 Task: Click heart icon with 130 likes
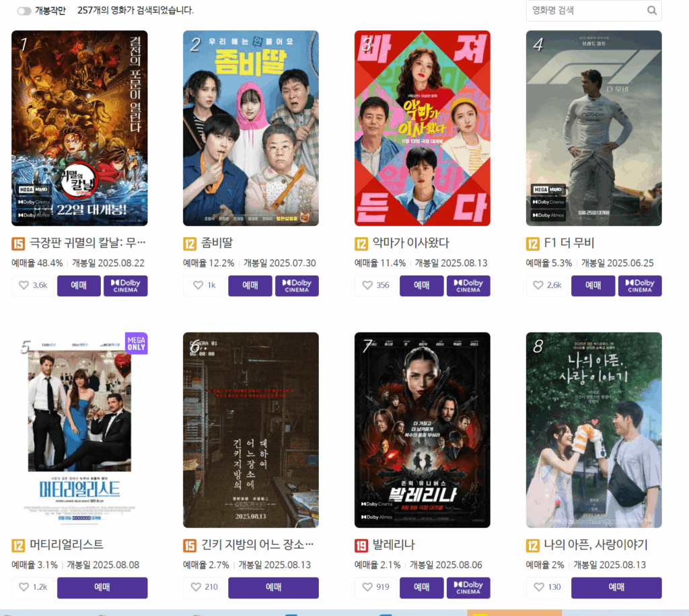539,587
